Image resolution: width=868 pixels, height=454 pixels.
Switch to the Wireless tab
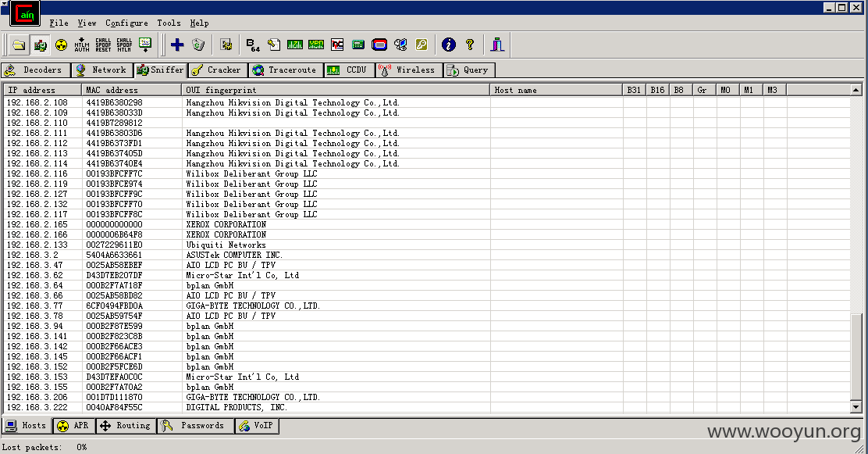pos(410,70)
